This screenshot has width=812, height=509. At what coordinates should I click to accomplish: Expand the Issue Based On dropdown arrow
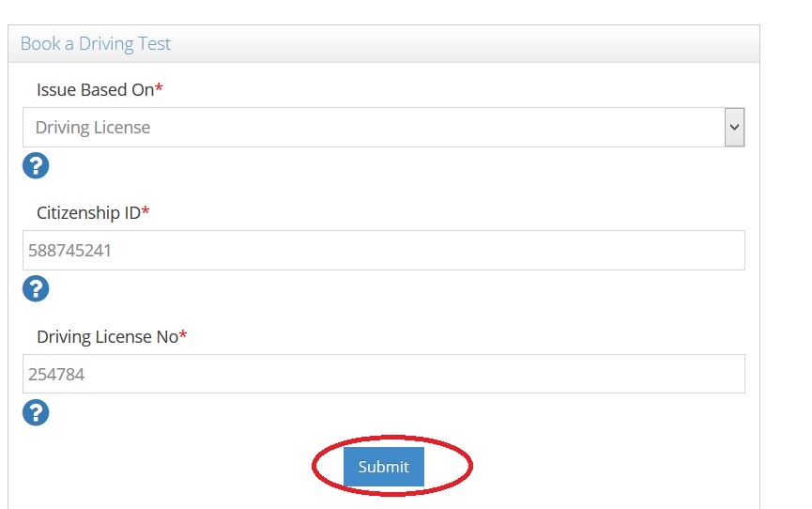click(x=734, y=127)
